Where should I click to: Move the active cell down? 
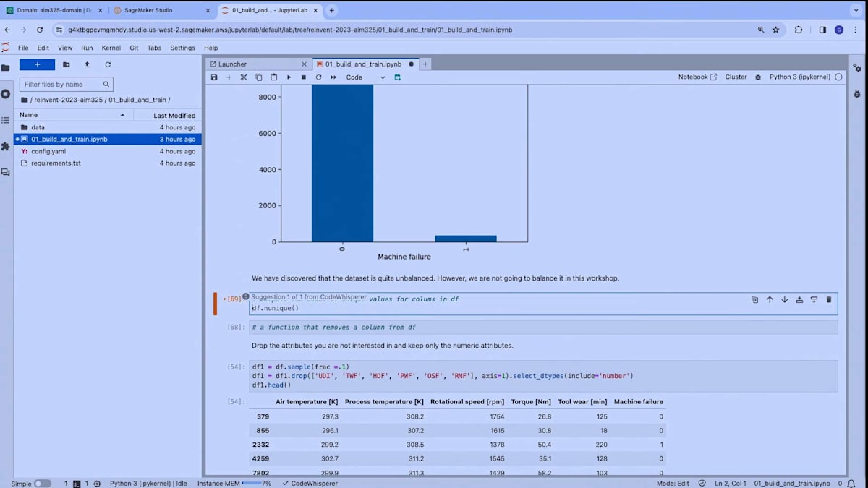point(784,299)
